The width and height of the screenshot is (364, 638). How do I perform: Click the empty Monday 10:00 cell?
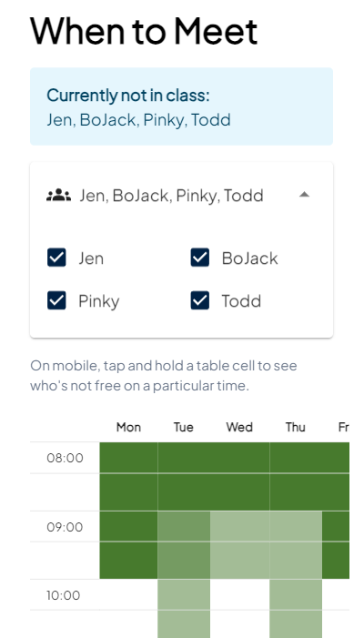point(128,594)
